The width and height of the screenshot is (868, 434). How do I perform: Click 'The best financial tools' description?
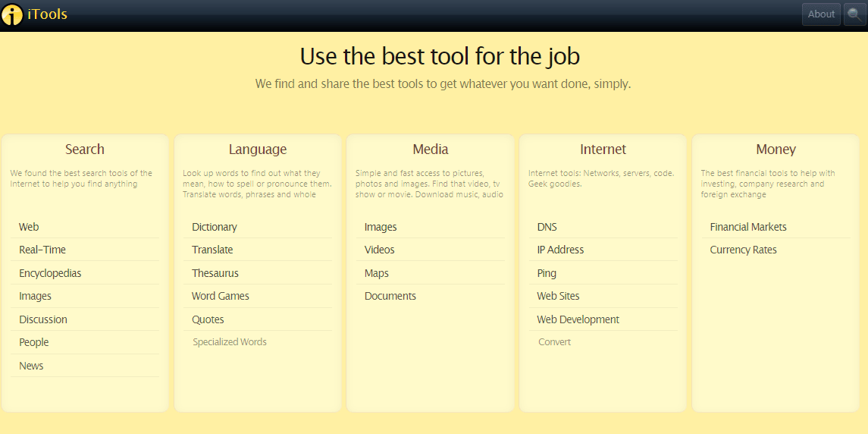pyautogui.click(x=769, y=184)
